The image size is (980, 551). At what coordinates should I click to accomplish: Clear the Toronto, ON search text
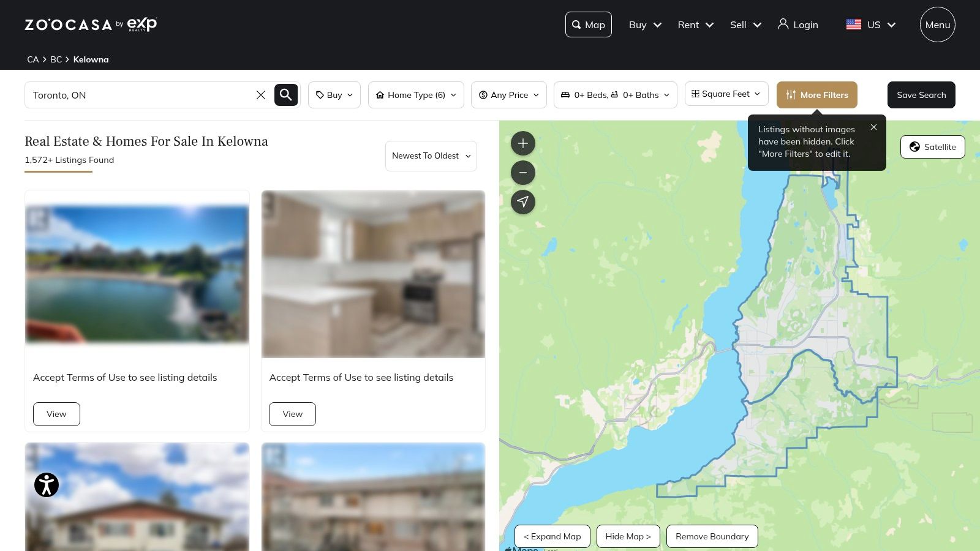[261, 95]
